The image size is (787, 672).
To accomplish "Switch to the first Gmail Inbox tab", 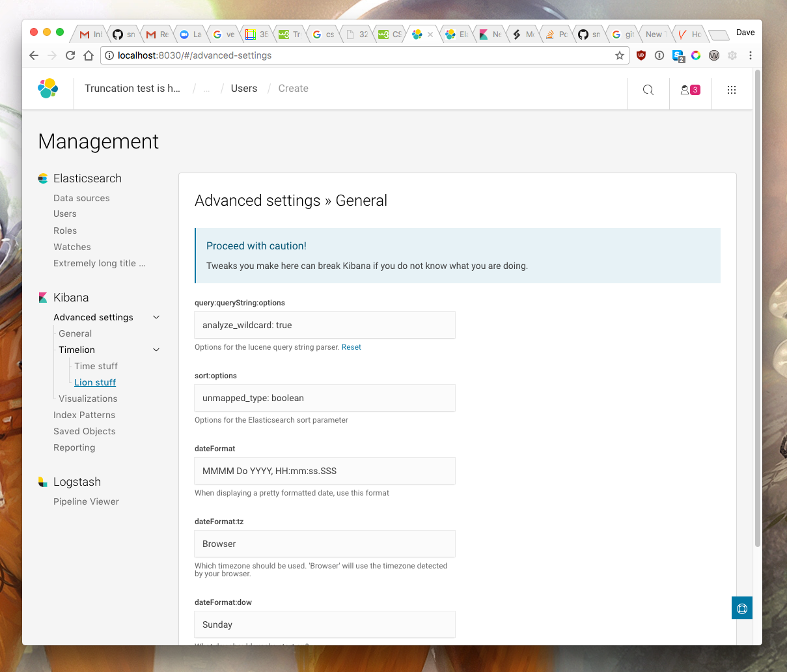I will point(91,35).
